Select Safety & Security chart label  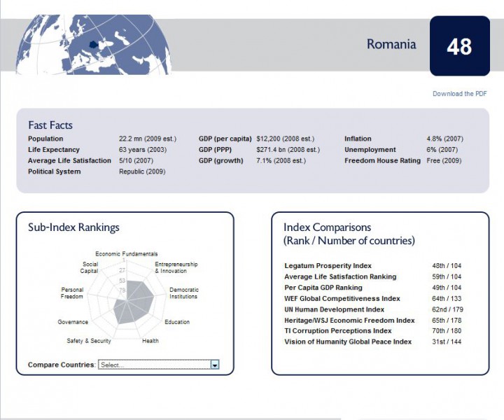pos(89,341)
